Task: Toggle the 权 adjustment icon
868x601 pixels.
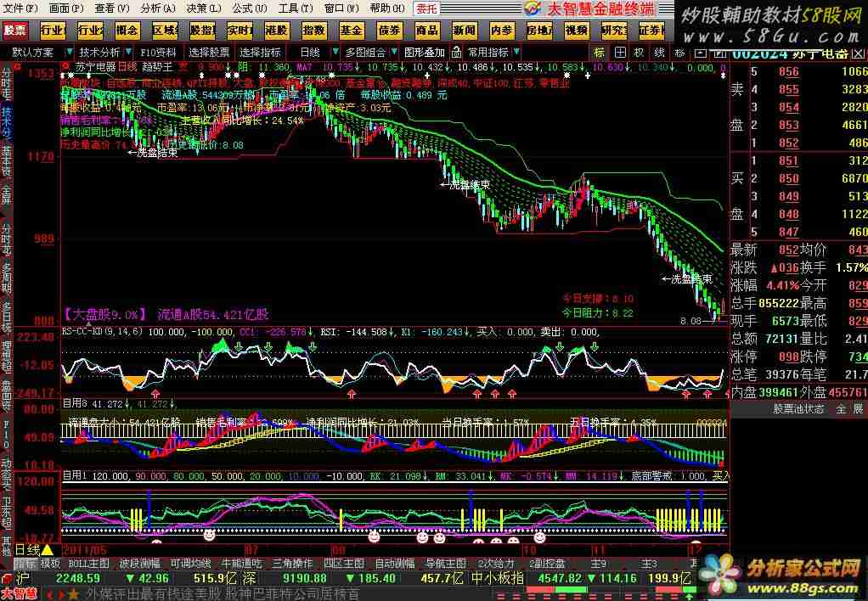Action: coord(640,53)
